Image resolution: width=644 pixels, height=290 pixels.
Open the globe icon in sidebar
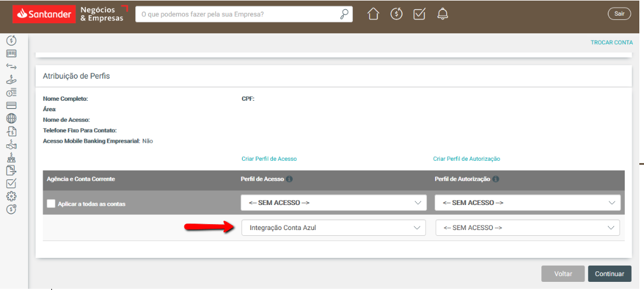coord(11,118)
